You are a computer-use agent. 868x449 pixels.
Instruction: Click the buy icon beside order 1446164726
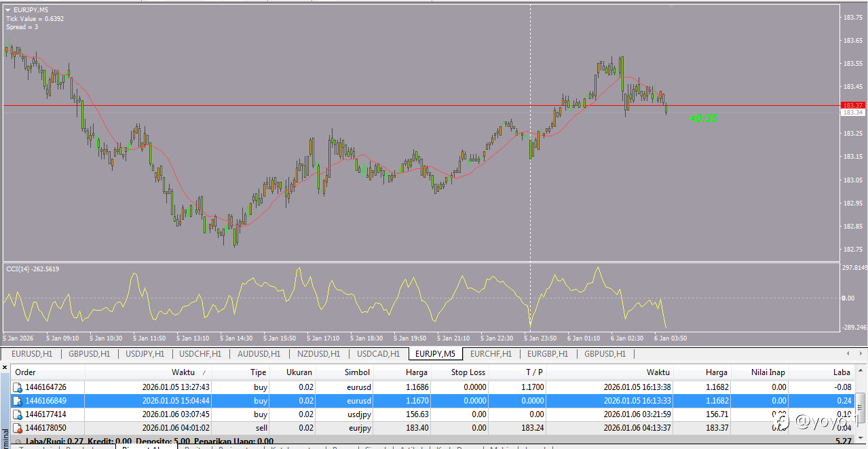coord(18,387)
